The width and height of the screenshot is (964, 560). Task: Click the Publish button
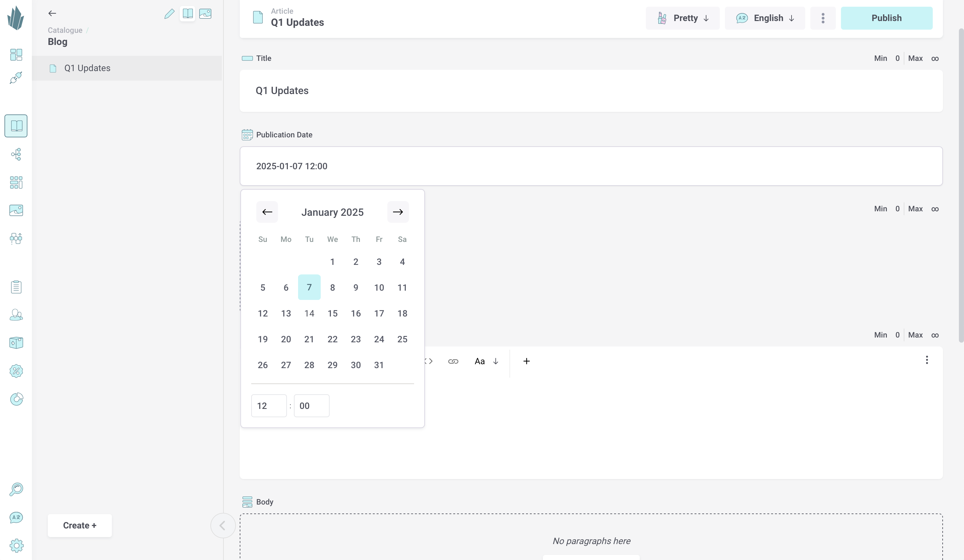coord(886,18)
